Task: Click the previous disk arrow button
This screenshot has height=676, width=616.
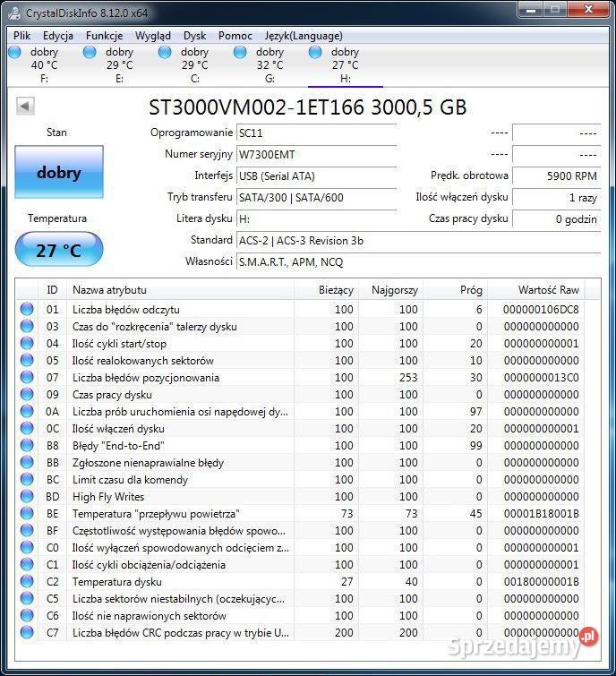Action: [25, 107]
